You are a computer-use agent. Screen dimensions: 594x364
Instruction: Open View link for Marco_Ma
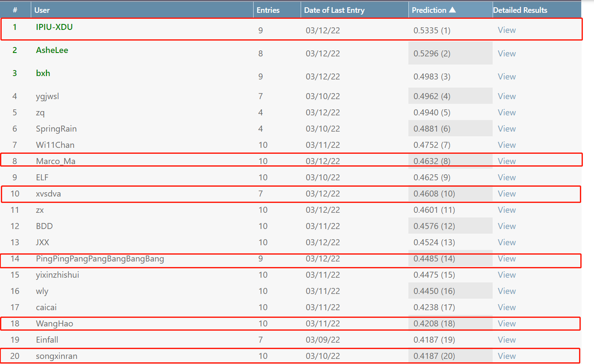tap(506, 161)
